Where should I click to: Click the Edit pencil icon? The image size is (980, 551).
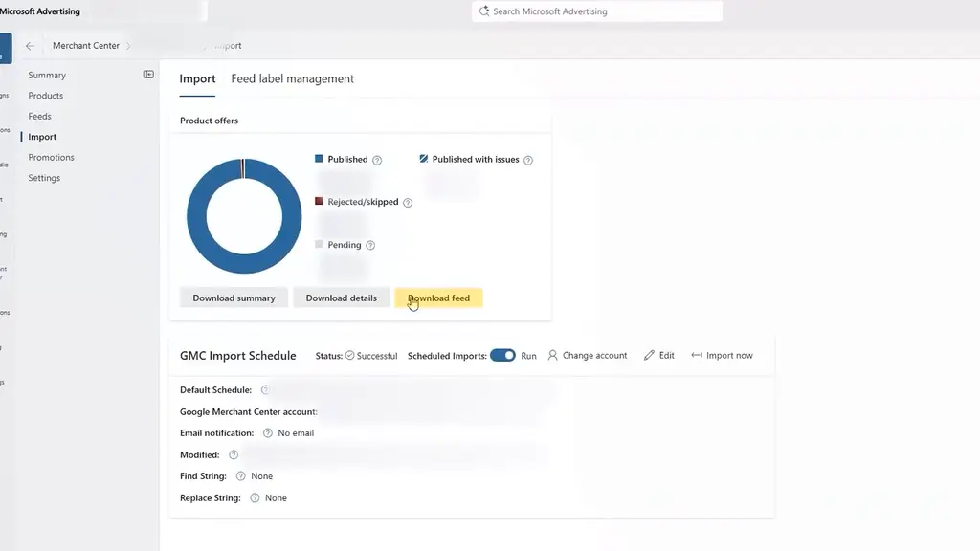(x=649, y=355)
